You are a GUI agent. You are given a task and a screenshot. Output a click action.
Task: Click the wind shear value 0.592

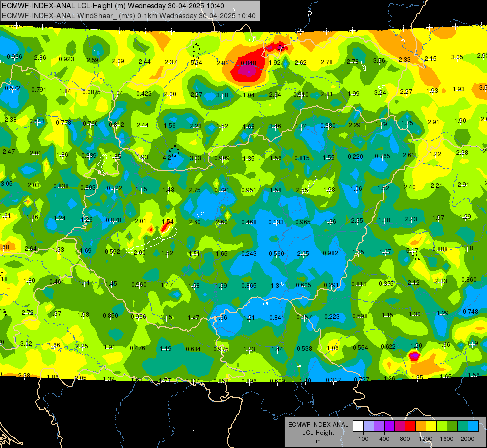pyautogui.click(x=112, y=251)
